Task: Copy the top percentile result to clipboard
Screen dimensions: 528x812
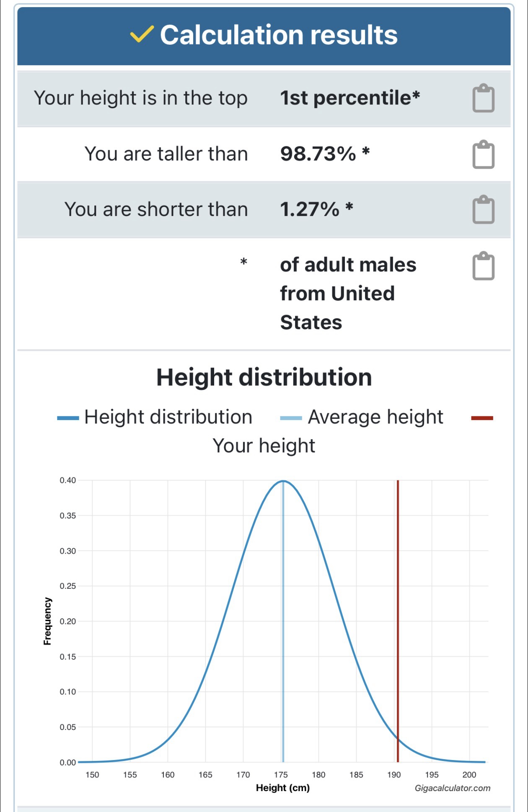Action: point(483,98)
